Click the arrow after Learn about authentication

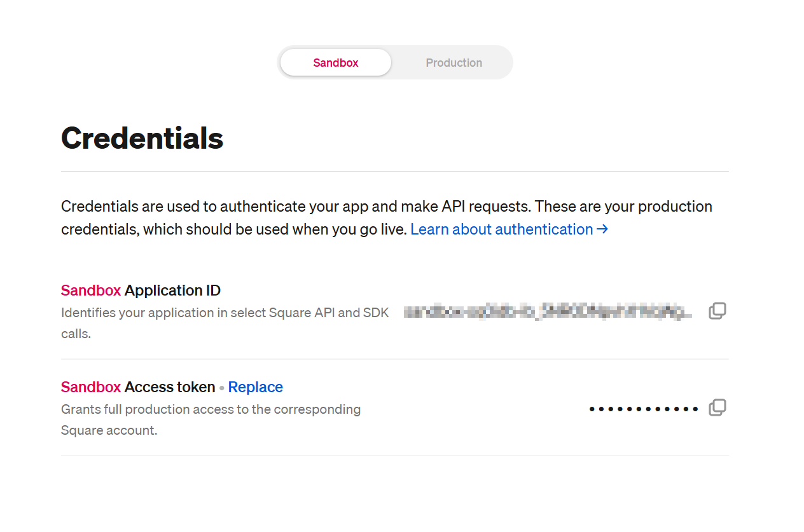[602, 229]
